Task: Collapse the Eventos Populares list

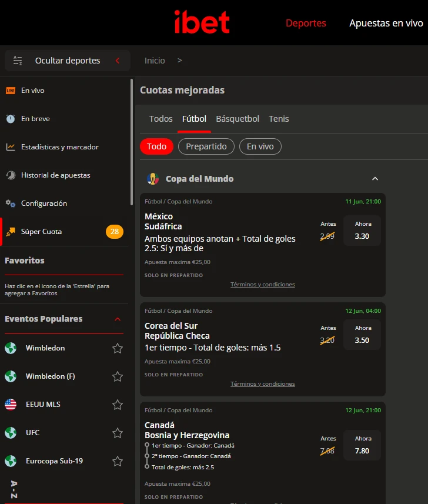Action: click(118, 319)
